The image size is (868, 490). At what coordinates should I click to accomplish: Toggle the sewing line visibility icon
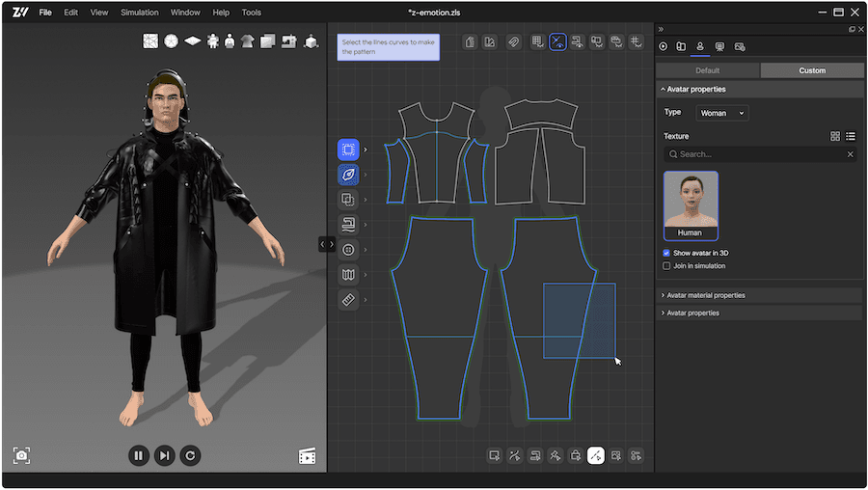tap(578, 41)
